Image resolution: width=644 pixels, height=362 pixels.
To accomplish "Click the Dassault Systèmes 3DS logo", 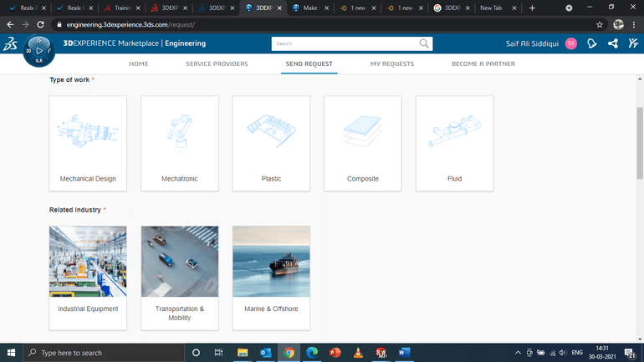I will [10, 43].
